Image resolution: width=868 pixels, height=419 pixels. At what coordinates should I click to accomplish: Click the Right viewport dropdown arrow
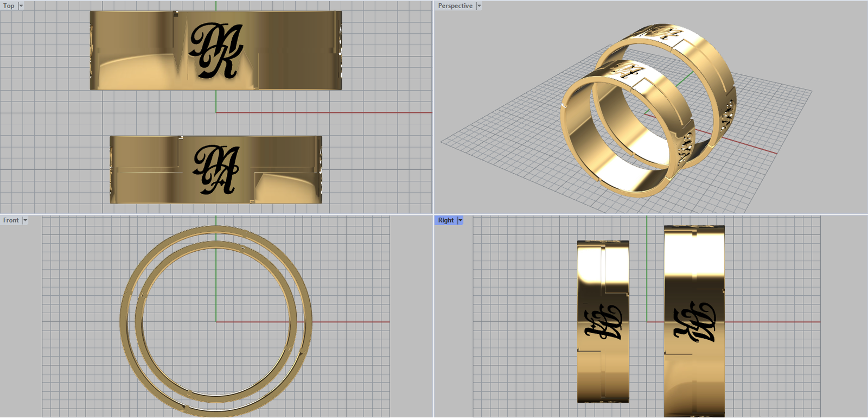point(461,220)
